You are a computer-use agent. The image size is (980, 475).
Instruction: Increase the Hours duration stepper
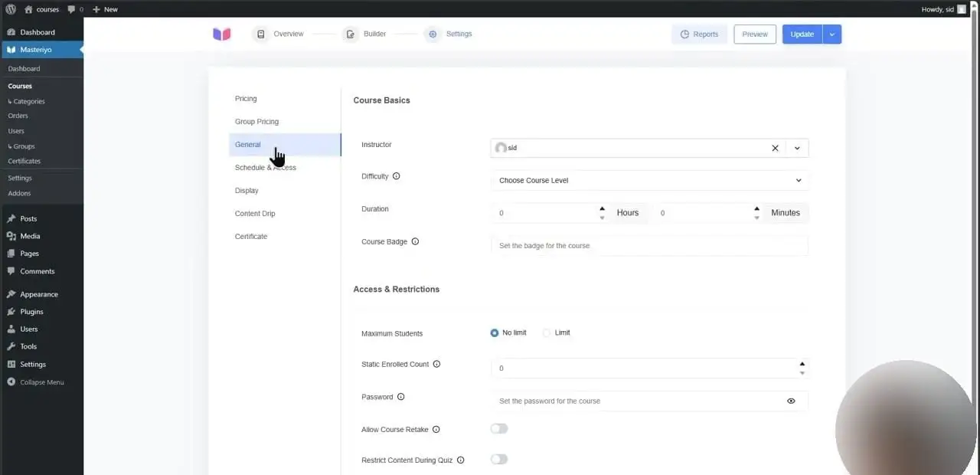click(602, 208)
